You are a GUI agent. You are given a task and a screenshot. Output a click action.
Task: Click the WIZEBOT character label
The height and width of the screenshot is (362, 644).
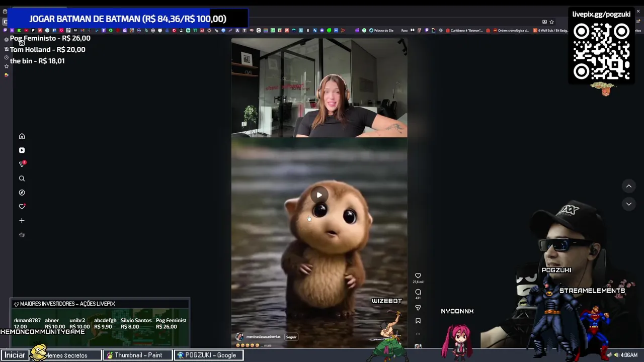(x=387, y=301)
